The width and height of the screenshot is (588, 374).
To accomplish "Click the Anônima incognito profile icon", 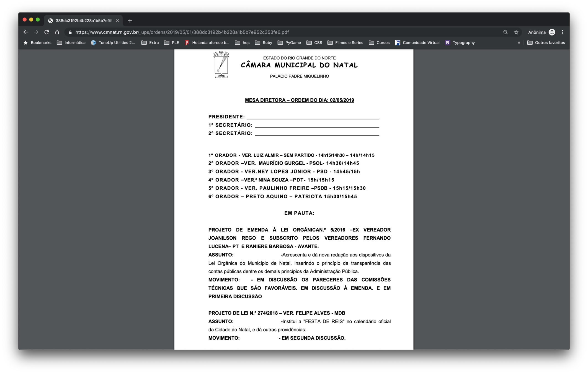I will (x=552, y=32).
